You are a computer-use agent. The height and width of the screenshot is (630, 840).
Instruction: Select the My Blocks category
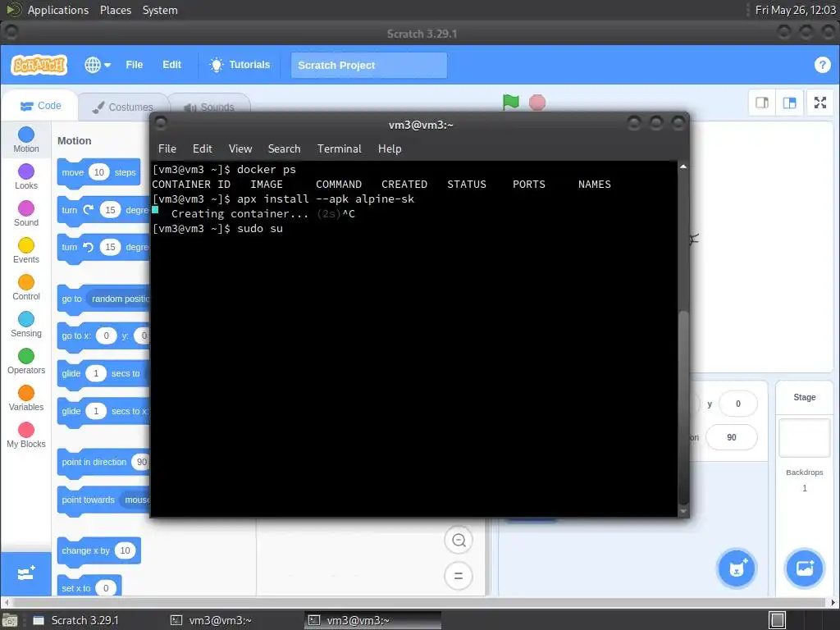25,436
